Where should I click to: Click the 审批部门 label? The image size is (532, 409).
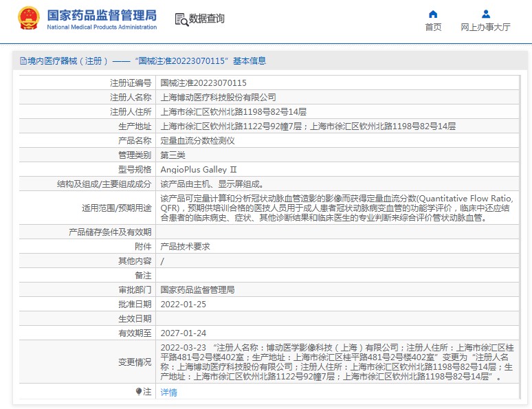[135, 289]
